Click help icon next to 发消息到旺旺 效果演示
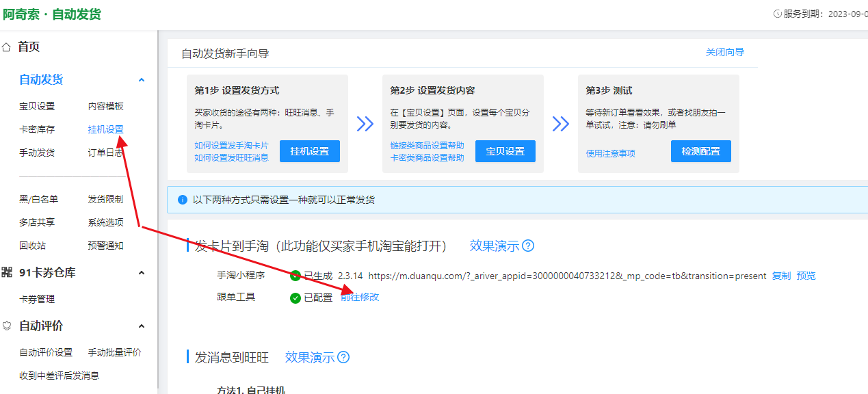 343,357
